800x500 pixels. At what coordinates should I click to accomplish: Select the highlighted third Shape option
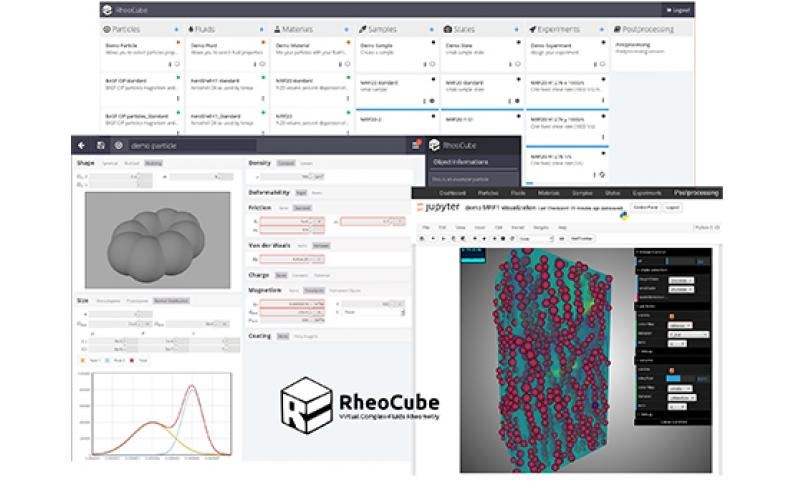pos(153,163)
